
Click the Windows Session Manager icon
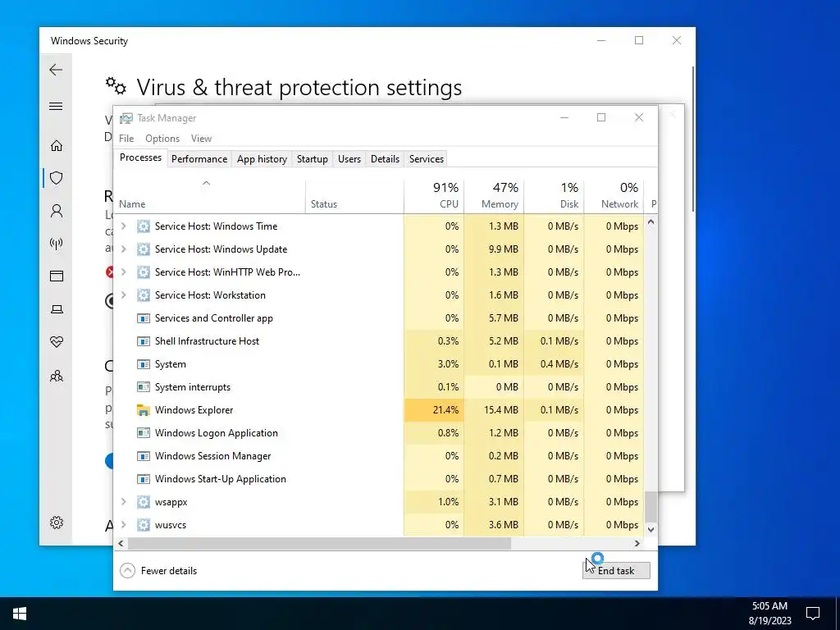[143, 456]
